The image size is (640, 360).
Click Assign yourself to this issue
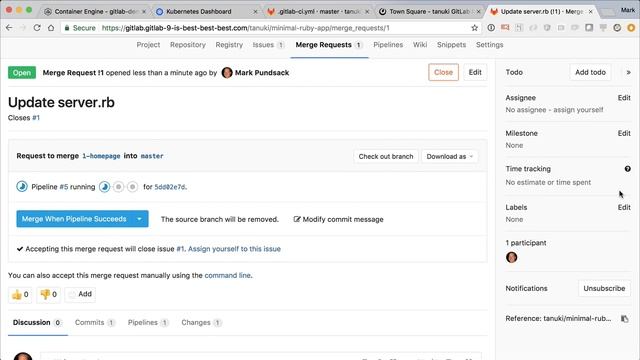pyautogui.click(x=234, y=249)
